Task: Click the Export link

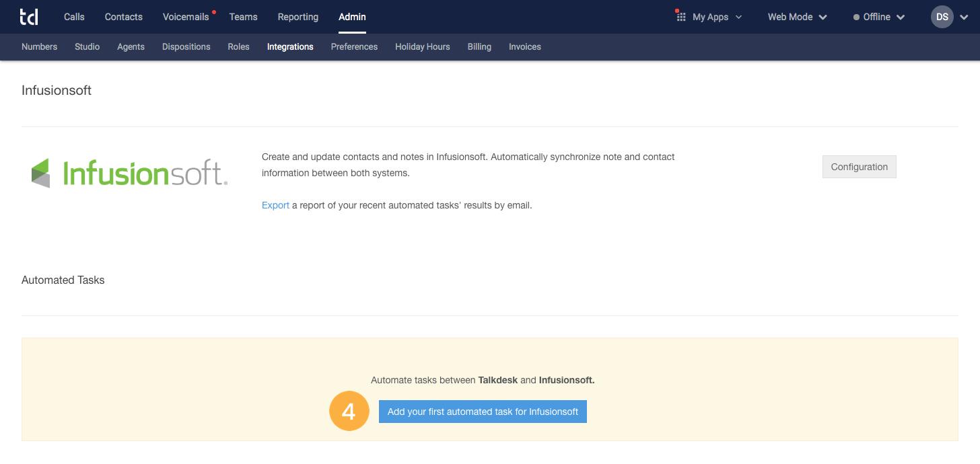Action: (275, 204)
